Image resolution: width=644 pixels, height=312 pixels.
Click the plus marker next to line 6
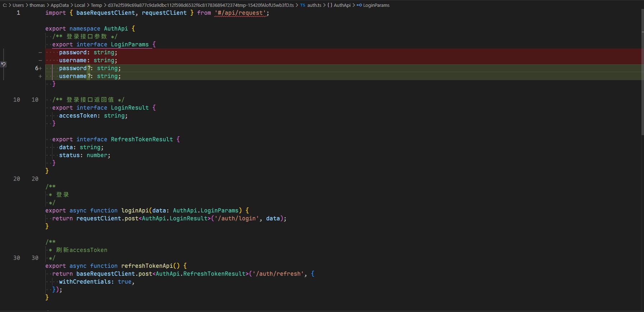tap(40, 68)
